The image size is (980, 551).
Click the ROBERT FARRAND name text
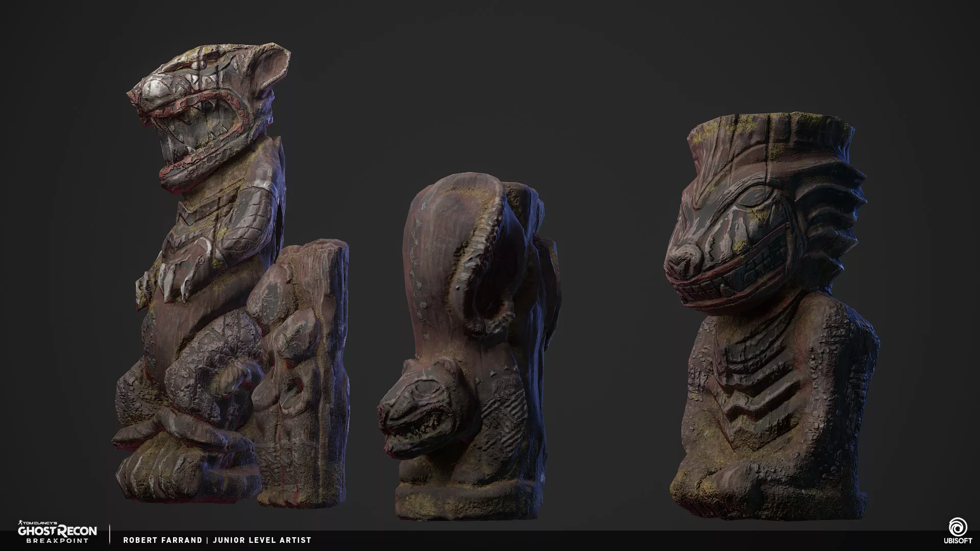click(x=163, y=540)
